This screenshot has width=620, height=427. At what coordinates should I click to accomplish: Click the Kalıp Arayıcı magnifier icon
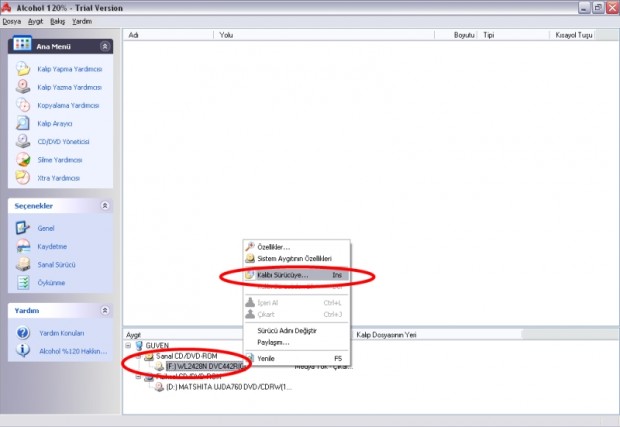click(23, 123)
